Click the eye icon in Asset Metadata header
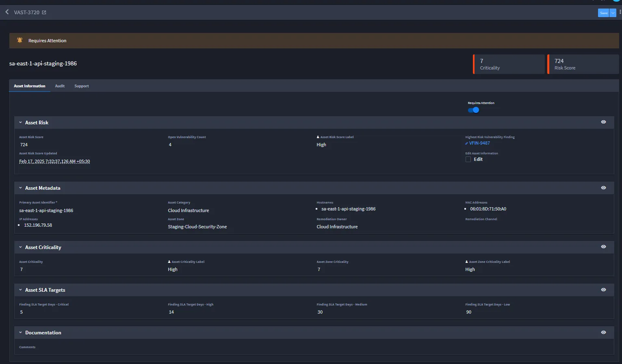The image size is (622, 364). 603,188
